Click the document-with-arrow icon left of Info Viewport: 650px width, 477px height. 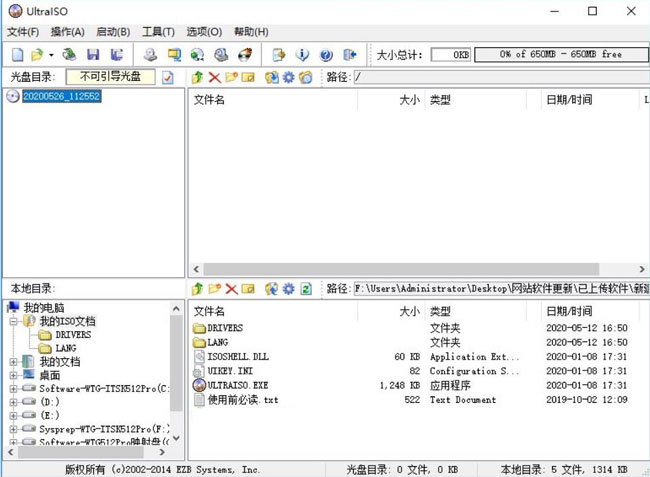pos(279,55)
